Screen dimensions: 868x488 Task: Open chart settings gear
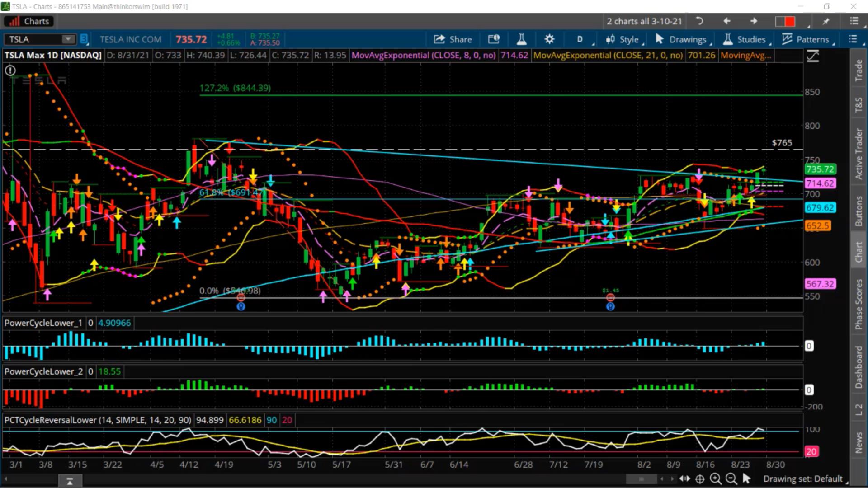click(549, 39)
